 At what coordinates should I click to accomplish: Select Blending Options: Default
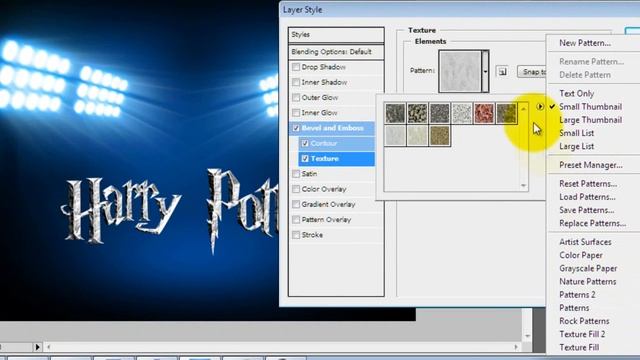(336, 52)
